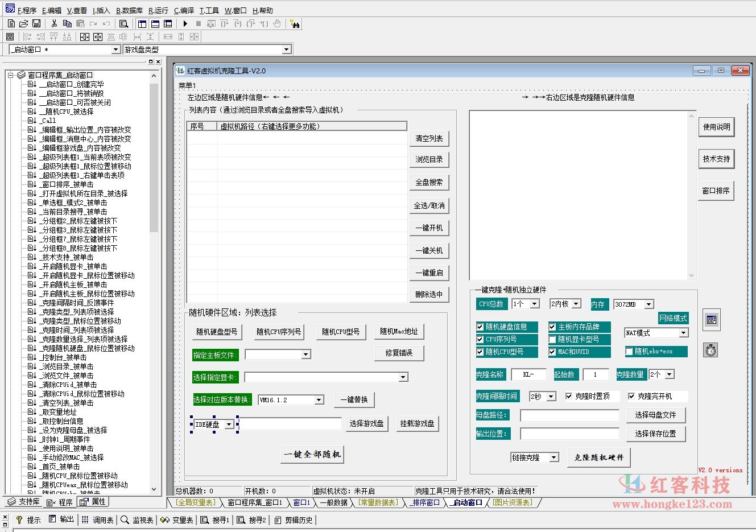The image size is (756, 532).
Task: Click the align-left edges toolbar icon
Action: (27, 36)
